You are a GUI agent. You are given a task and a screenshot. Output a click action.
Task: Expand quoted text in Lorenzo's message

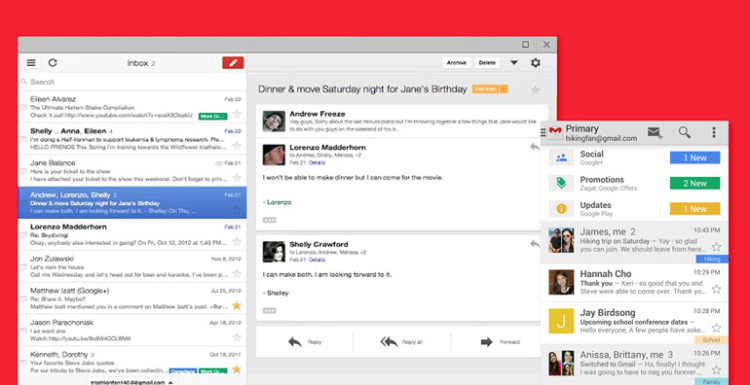click(x=269, y=220)
